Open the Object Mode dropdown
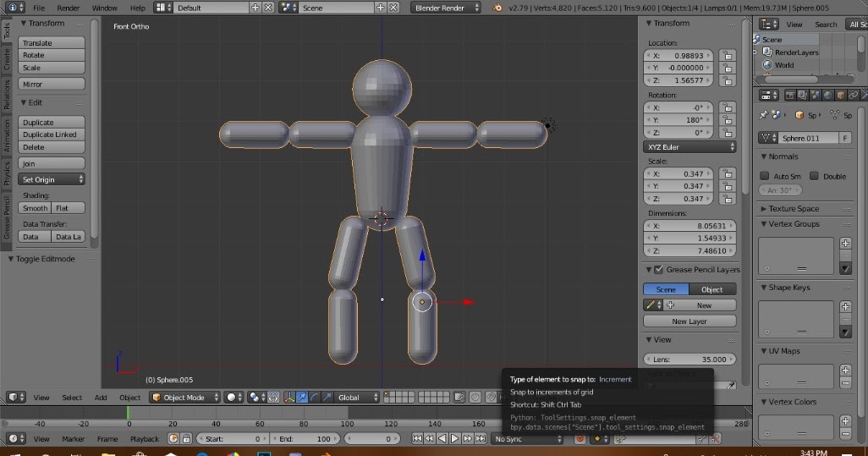Screen dimensions: 868x456 185,398
